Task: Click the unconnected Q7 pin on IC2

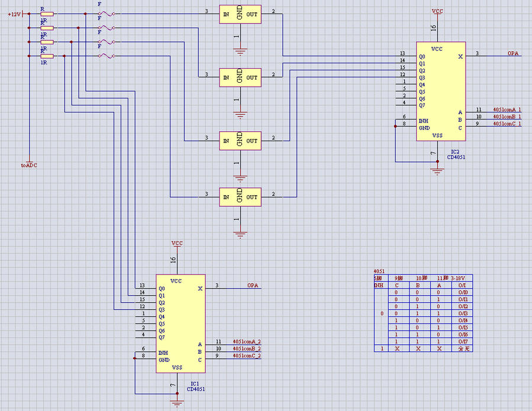Action: click(406, 105)
